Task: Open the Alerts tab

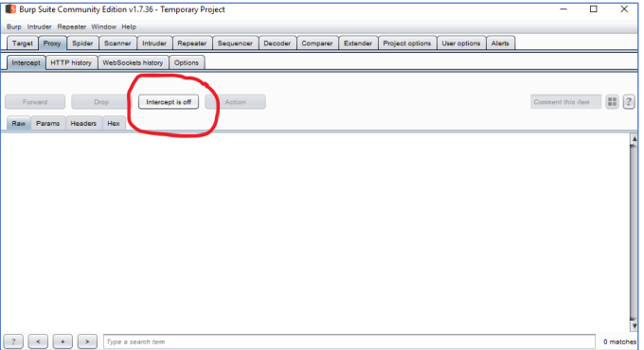Action: (x=500, y=44)
